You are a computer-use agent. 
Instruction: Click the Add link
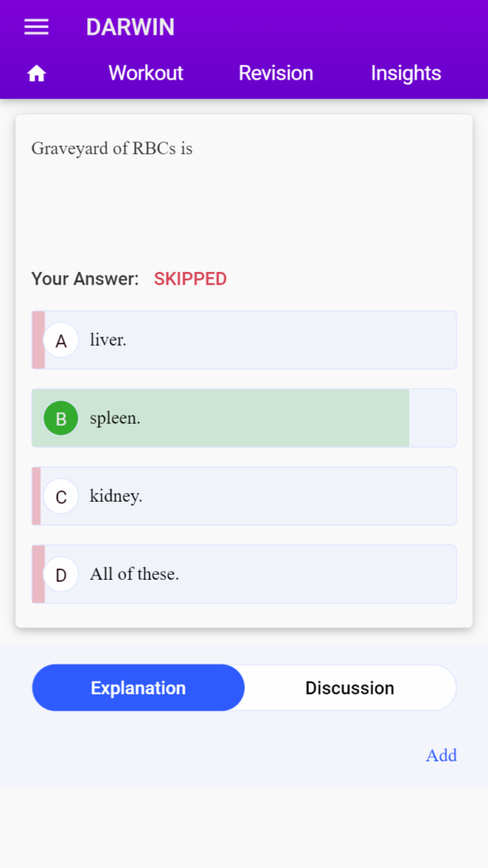pos(441,755)
